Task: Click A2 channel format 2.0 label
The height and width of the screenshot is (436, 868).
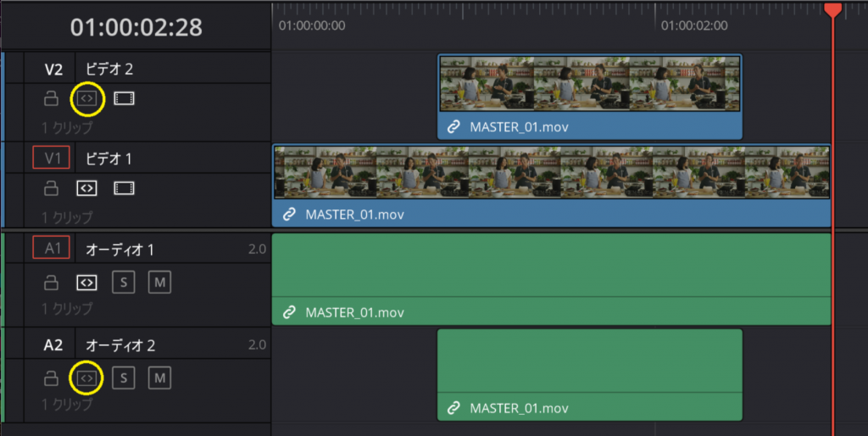Action: coord(257,344)
